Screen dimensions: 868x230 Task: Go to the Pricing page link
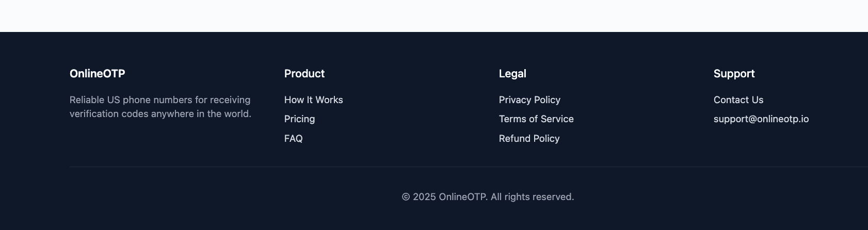(x=299, y=119)
